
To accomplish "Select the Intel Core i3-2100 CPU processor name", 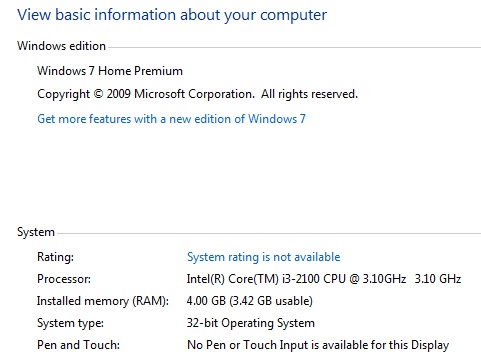I will tap(296, 279).
